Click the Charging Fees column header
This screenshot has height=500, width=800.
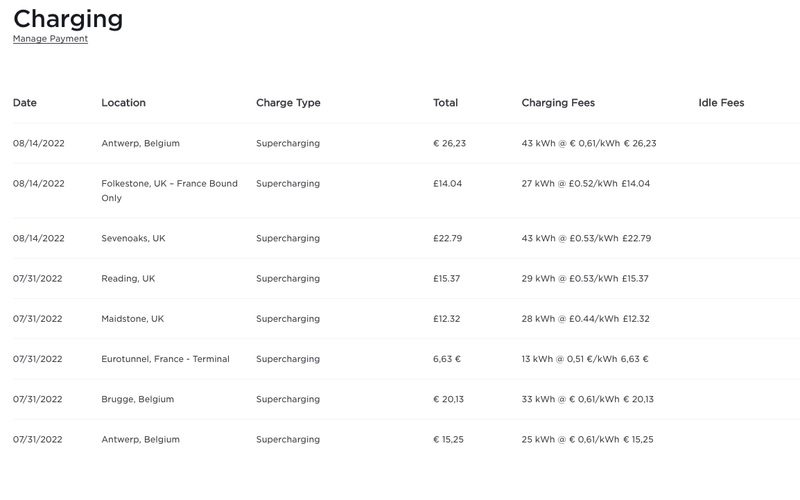(558, 103)
